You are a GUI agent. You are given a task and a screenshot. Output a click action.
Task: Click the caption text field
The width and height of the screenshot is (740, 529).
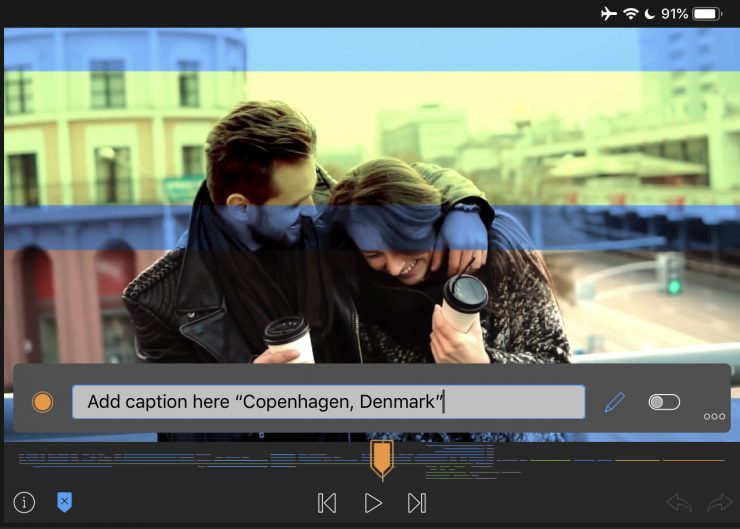tap(328, 402)
